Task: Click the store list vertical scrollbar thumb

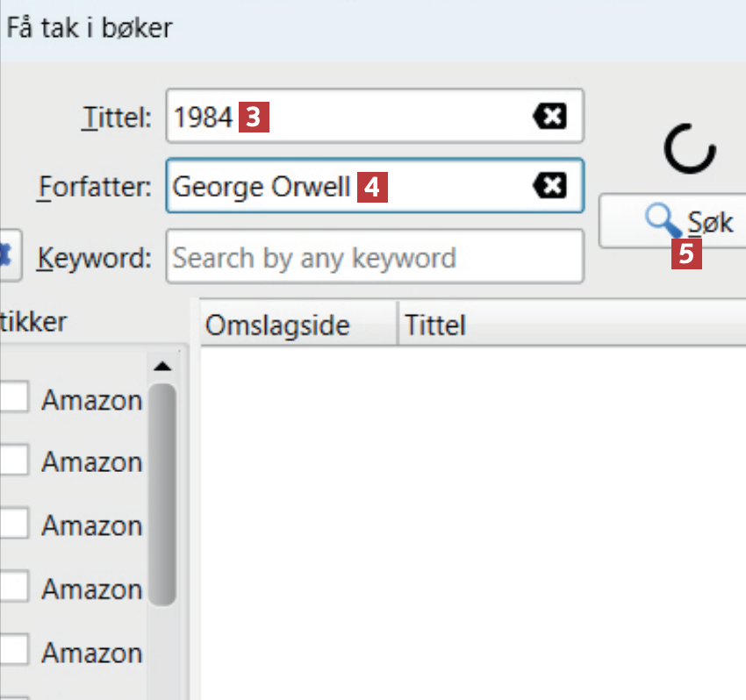Action: click(162, 491)
